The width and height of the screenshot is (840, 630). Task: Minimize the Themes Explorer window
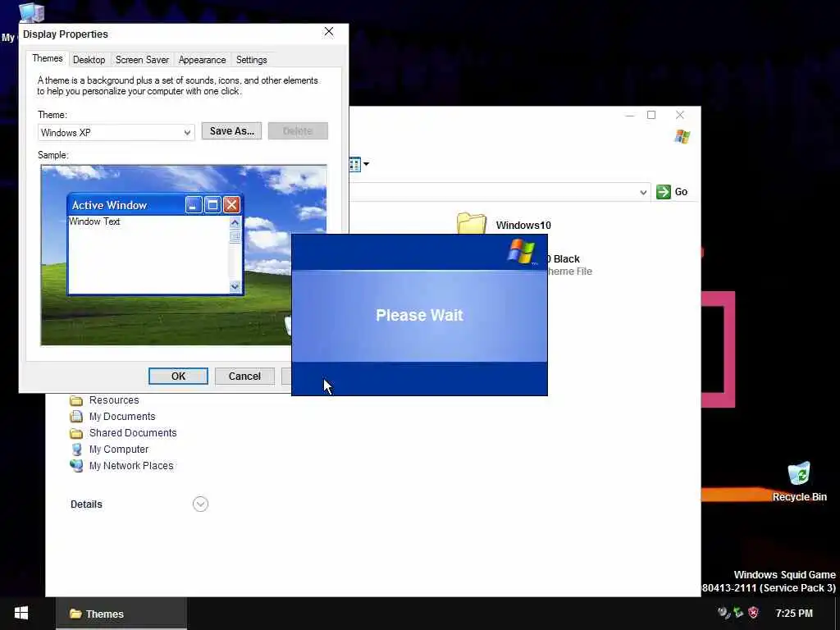coord(630,115)
